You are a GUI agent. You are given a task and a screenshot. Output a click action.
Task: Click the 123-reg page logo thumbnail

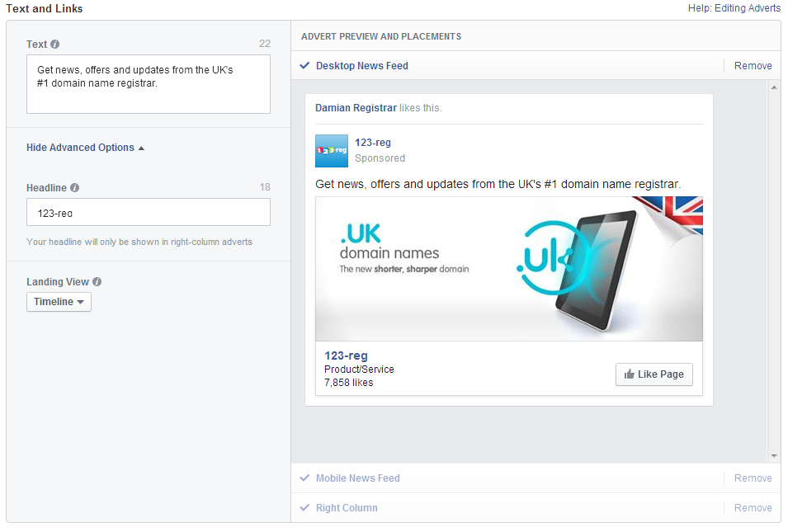(331, 151)
